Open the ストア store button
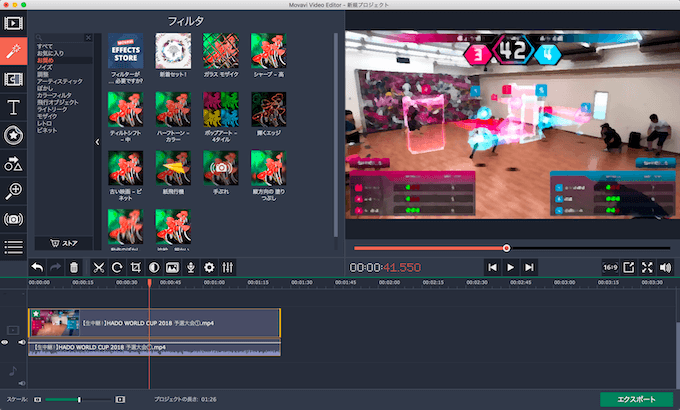This screenshot has height=410, width=680. coord(64,243)
